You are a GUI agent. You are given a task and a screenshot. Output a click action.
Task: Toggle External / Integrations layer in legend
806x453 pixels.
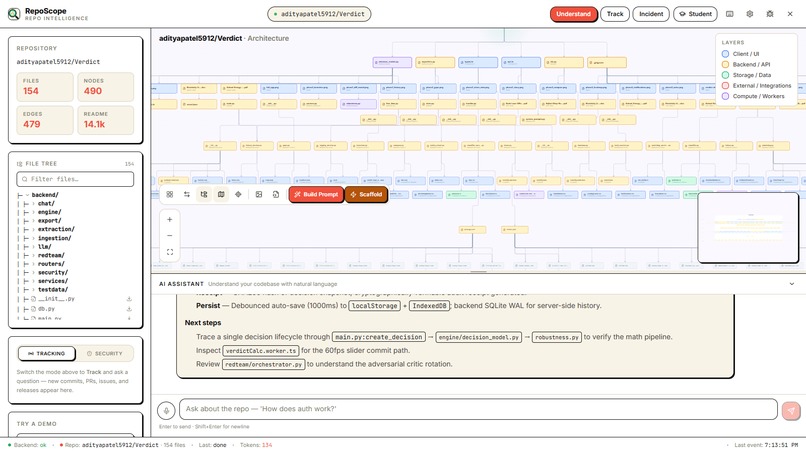click(757, 86)
